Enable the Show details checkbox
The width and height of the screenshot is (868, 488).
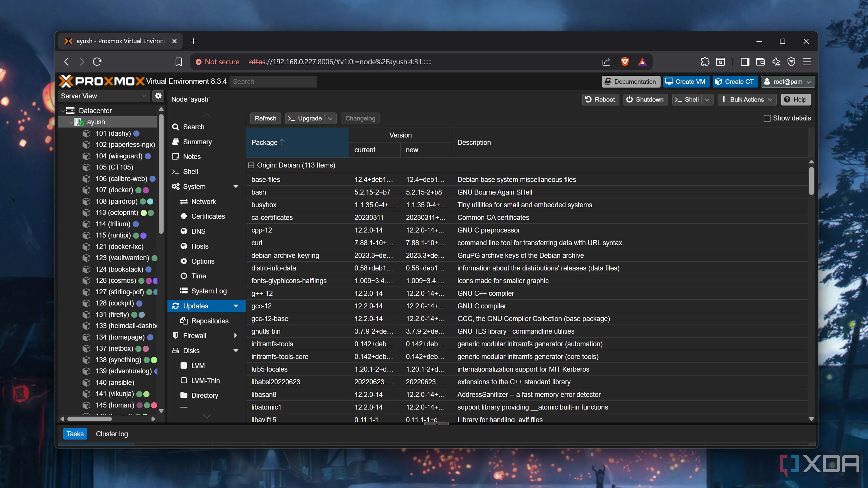pos(767,118)
